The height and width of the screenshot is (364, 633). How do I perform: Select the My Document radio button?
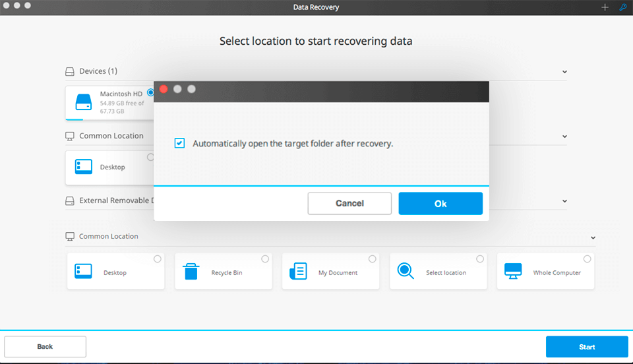point(372,259)
